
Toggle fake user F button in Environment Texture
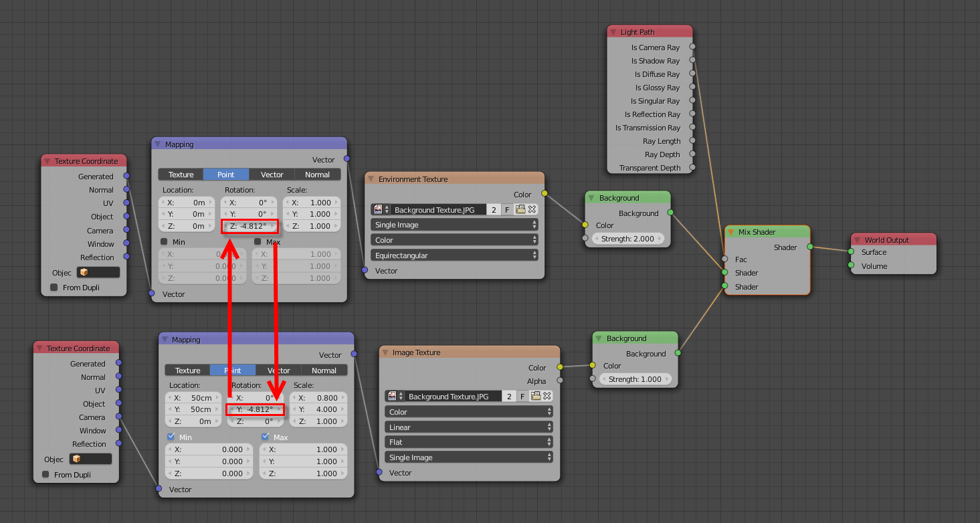pyautogui.click(x=507, y=210)
